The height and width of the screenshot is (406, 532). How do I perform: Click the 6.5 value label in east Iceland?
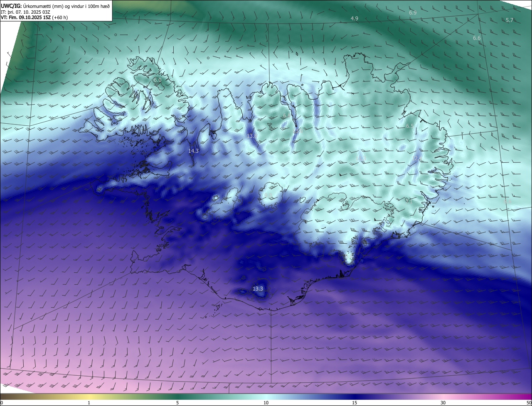click(x=410, y=126)
